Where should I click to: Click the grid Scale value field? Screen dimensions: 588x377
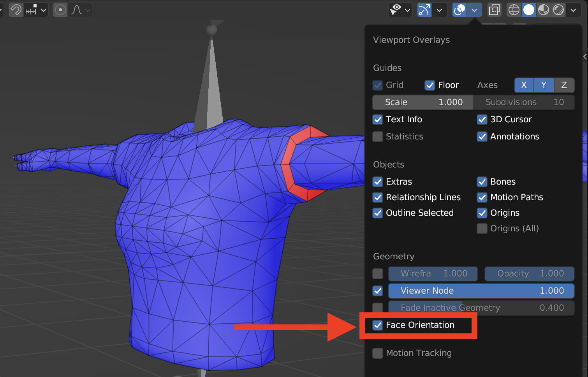coord(423,102)
